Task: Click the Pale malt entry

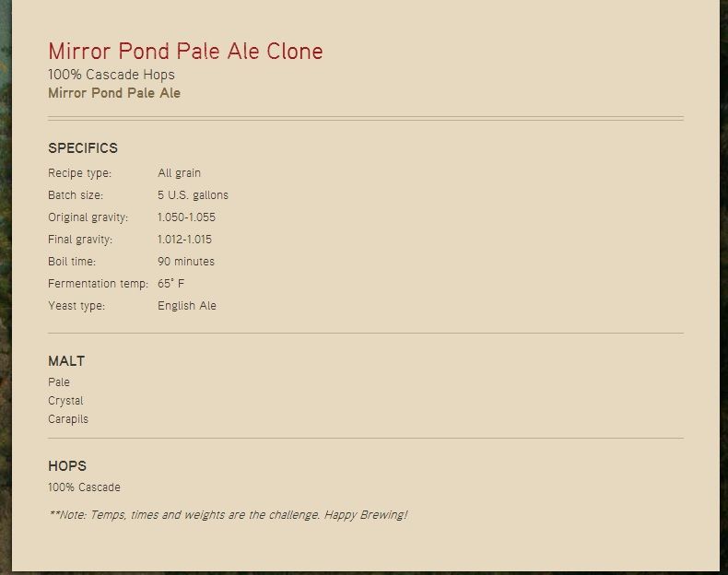Action: (59, 381)
